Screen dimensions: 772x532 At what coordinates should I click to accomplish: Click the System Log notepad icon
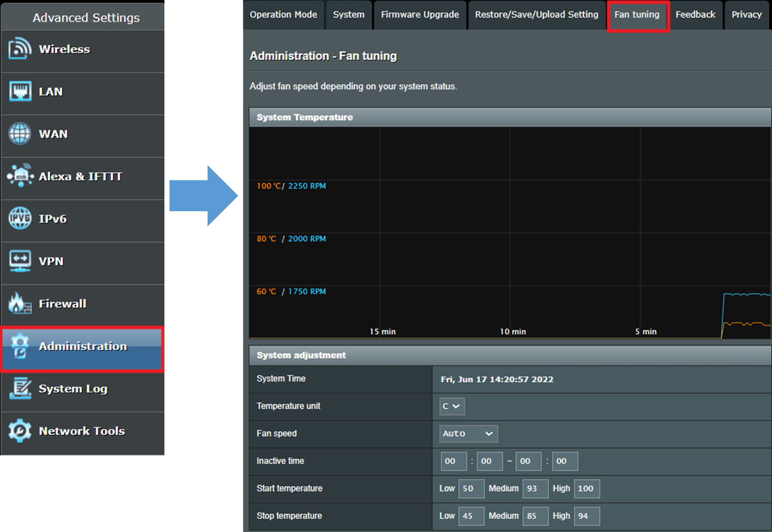[20, 388]
